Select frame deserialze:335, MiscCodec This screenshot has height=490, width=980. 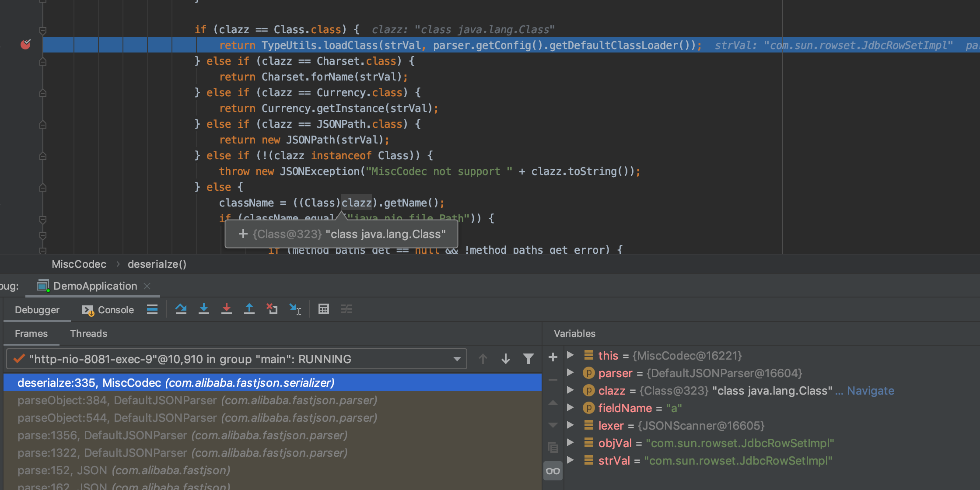(x=273, y=383)
